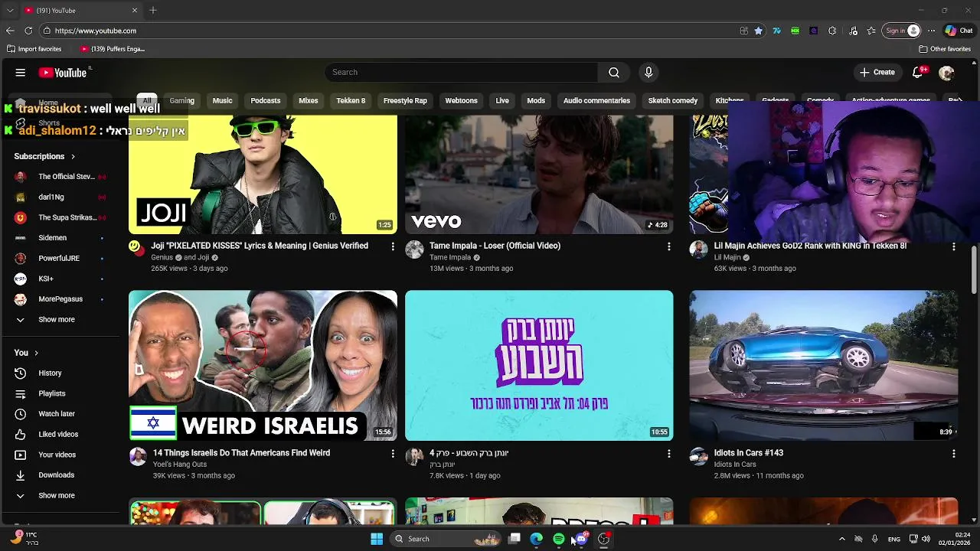Click the Create button

[x=877, y=72]
